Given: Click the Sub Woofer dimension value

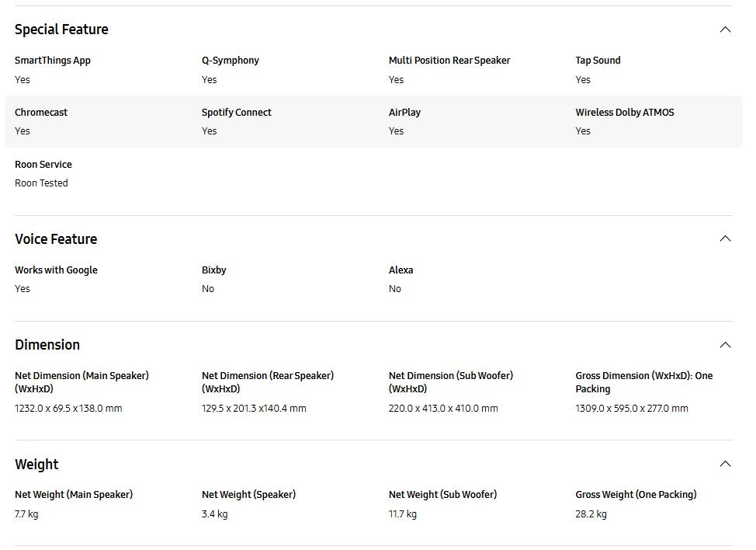Looking at the screenshot, I should point(443,409).
